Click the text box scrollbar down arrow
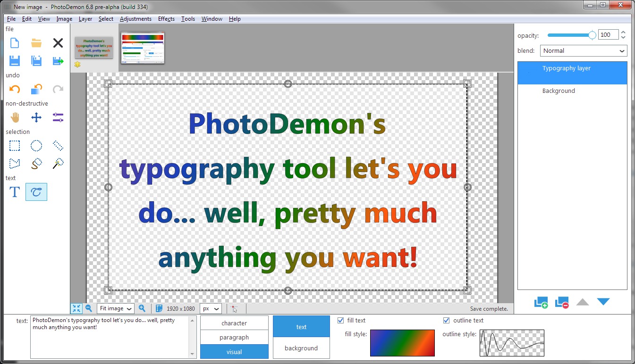The height and width of the screenshot is (364, 635). point(192,355)
